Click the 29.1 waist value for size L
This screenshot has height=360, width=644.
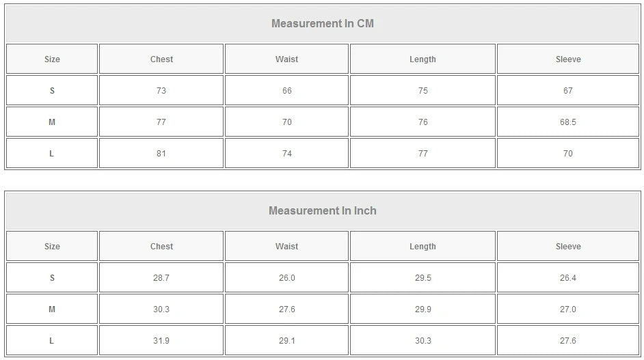[286, 341]
